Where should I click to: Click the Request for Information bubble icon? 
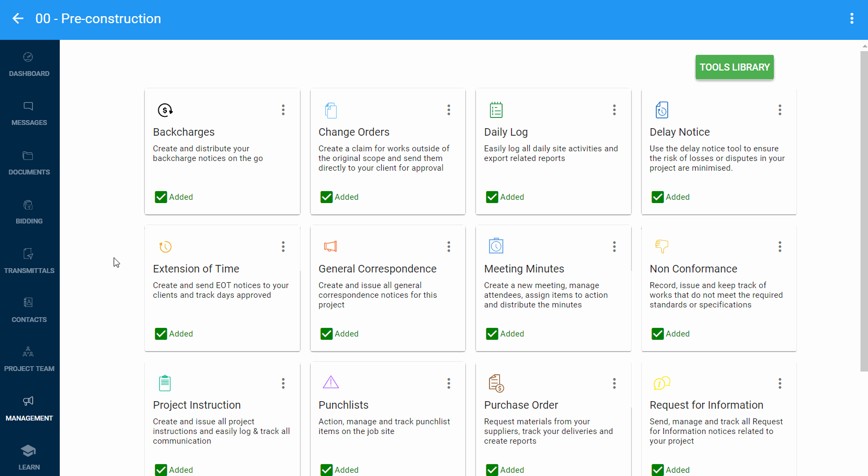[662, 383]
